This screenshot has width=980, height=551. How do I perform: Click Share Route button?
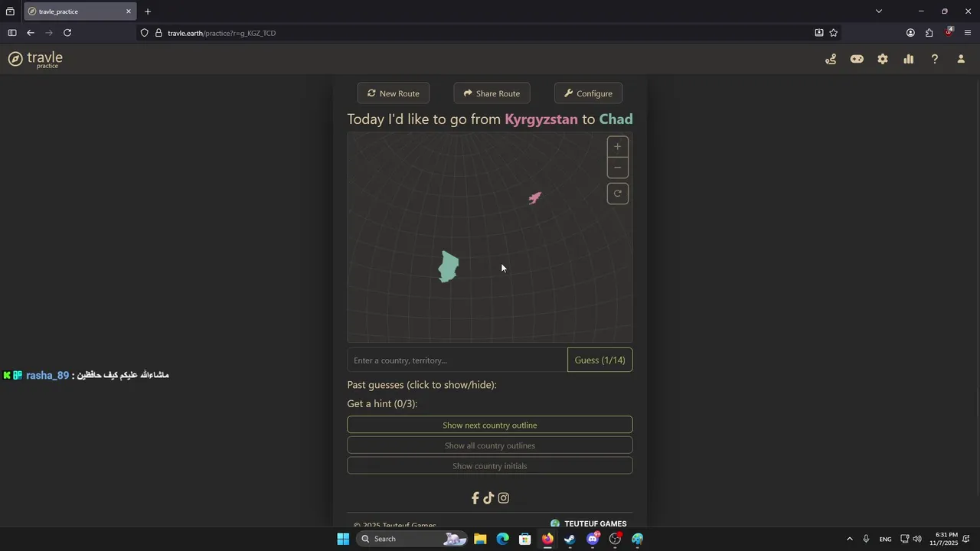click(x=492, y=93)
